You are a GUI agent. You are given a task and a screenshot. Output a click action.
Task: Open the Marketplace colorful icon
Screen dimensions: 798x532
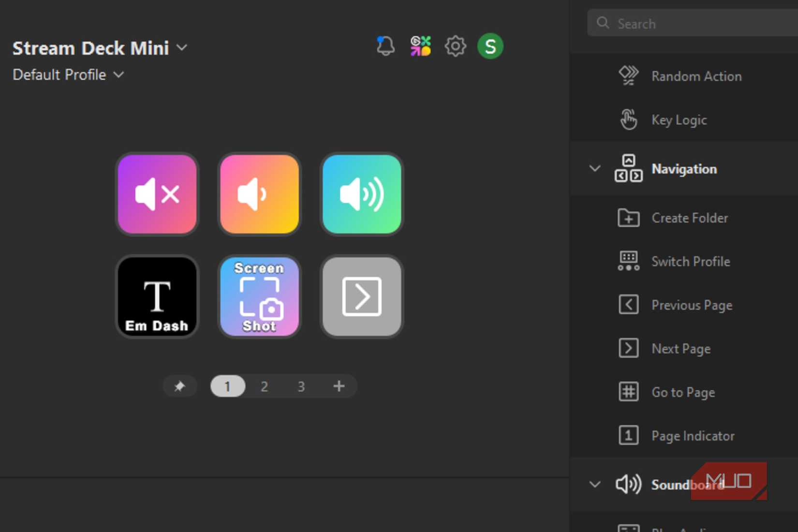pos(420,46)
